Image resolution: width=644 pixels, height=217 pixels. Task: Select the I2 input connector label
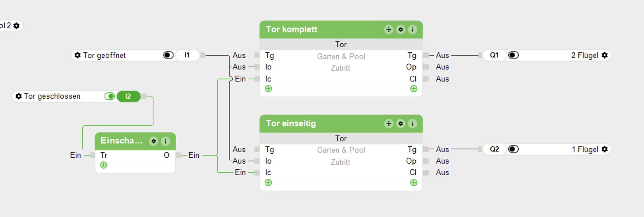coord(128,96)
